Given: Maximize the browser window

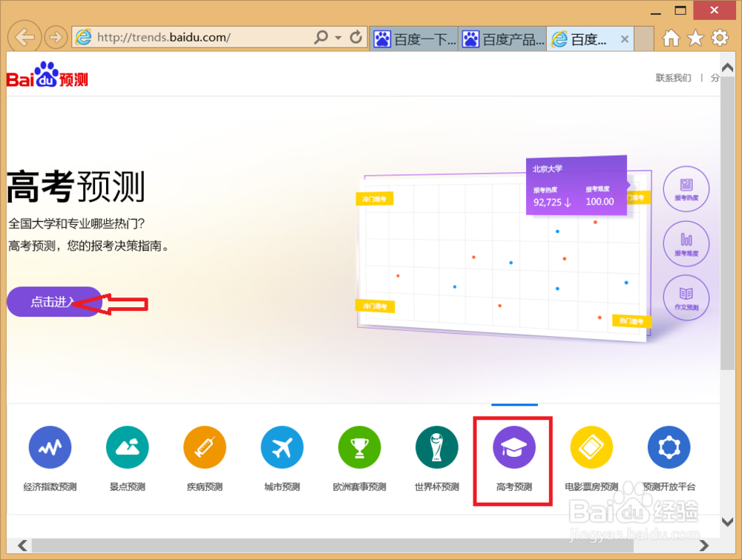Looking at the screenshot, I should click(680, 10).
